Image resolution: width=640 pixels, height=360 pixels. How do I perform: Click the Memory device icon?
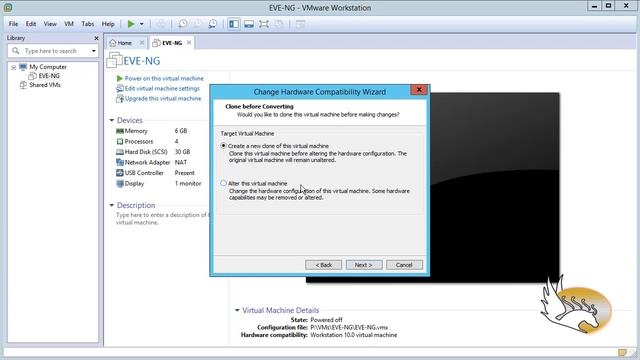click(120, 131)
